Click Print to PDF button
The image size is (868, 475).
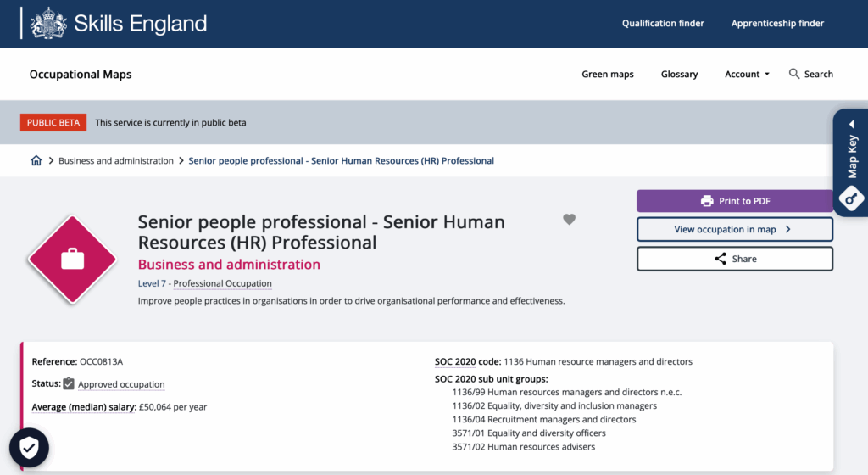[x=734, y=201]
